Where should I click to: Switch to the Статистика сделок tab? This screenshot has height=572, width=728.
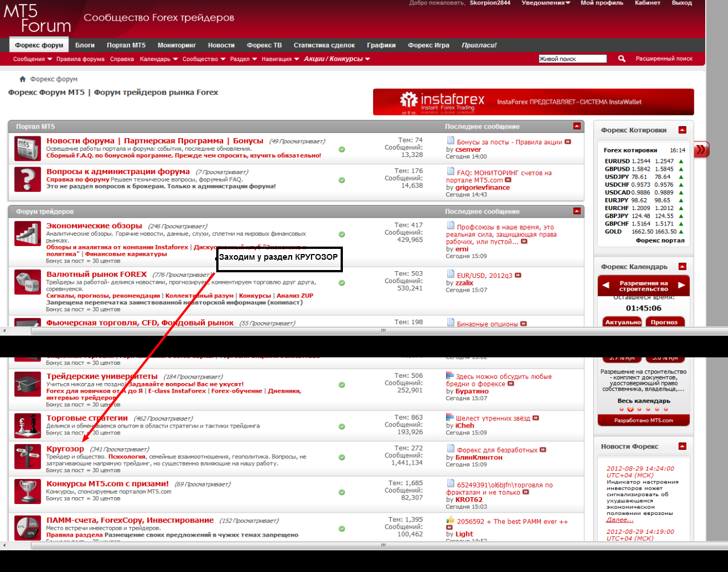pos(324,45)
